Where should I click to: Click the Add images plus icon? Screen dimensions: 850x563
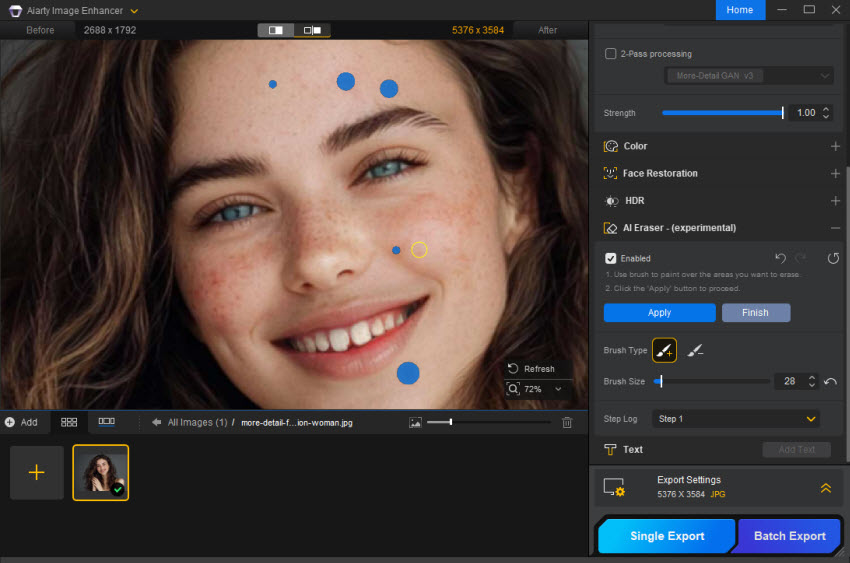[x=10, y=422]
